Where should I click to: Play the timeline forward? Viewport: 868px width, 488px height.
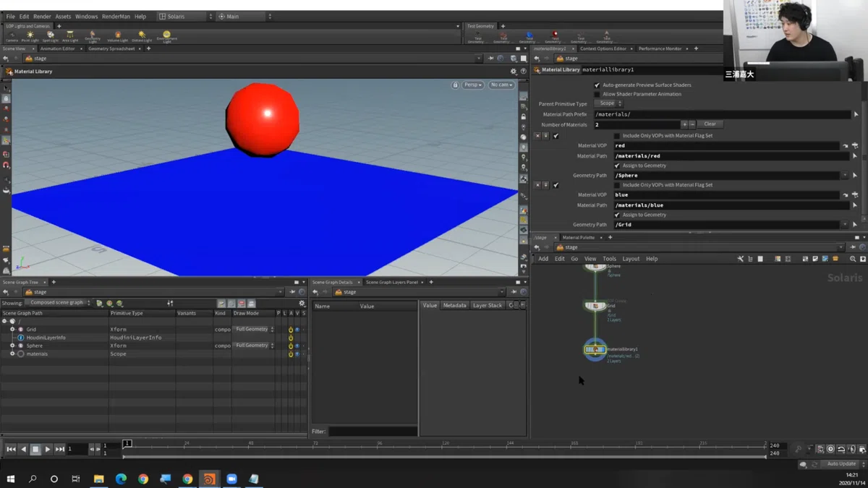click(48, 449)
